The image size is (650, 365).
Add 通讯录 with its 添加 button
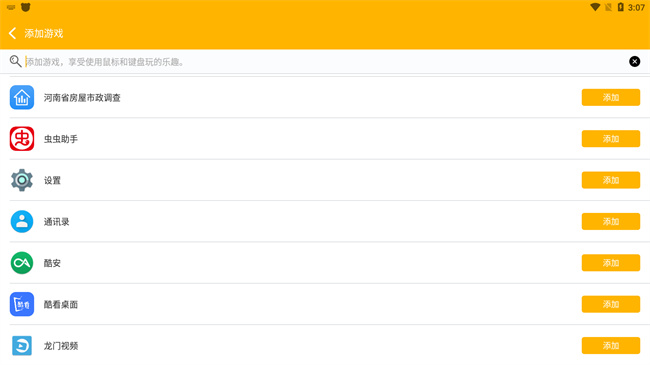611,221
